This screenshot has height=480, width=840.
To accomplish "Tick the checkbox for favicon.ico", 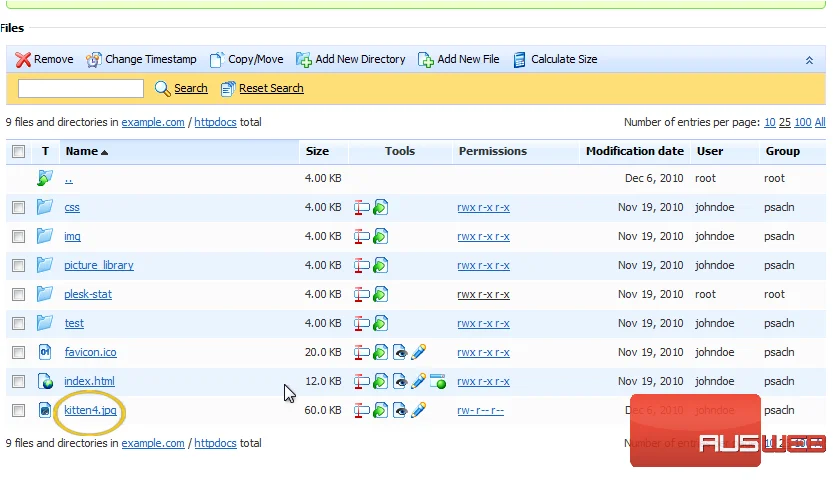I will 18,352.
